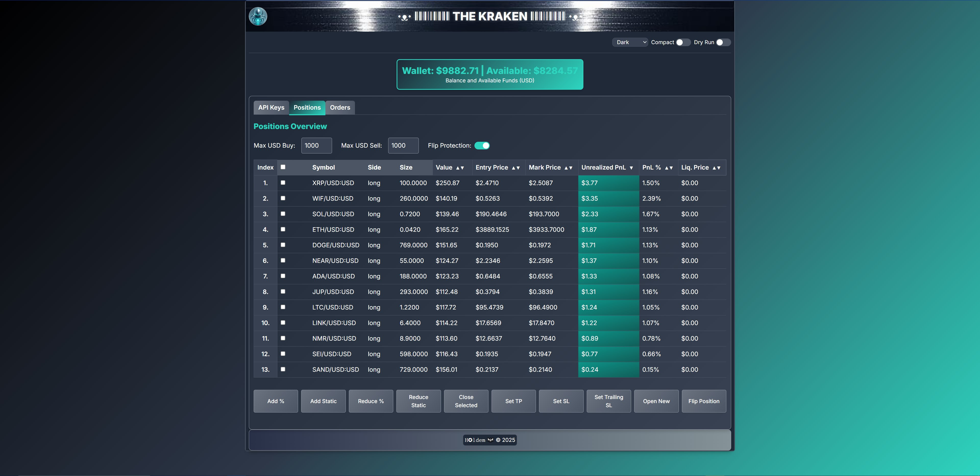Screen dimensions: 980x476
Task: Check the JUP/USD:USD row checkbox
Action: point(283,292)
